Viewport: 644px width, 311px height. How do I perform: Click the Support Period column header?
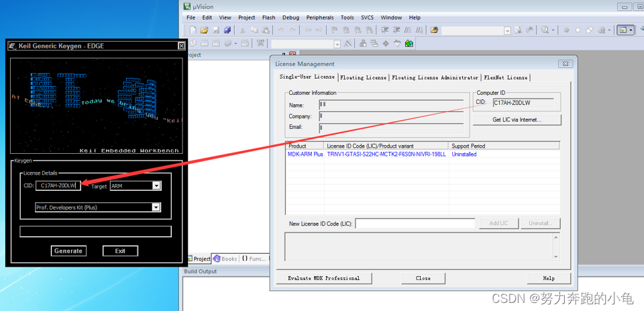(x=504, y=146)
